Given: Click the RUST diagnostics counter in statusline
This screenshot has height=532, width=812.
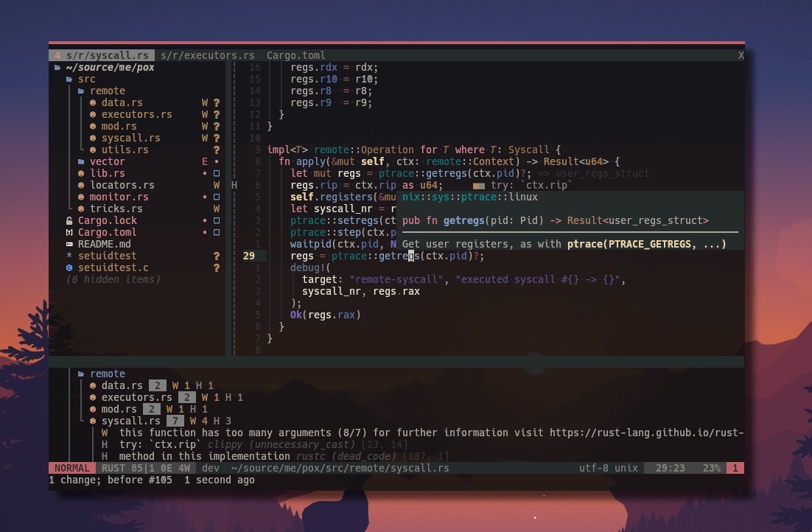Looking at the screenshot, I should (x=146, y=469).
